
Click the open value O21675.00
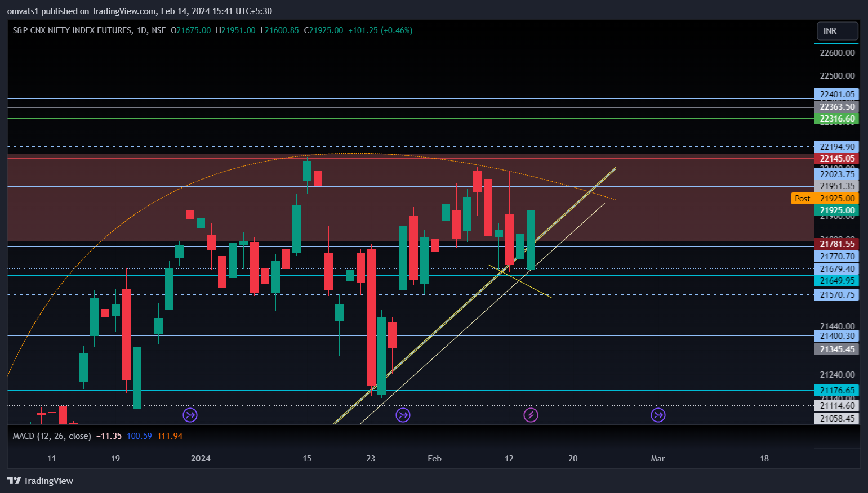[x=190, y=30]
